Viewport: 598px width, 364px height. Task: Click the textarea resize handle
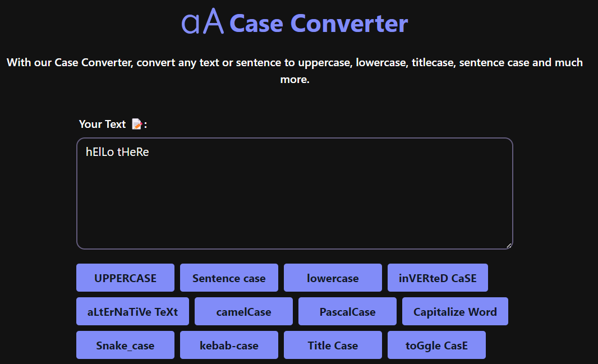coord(509,245)
